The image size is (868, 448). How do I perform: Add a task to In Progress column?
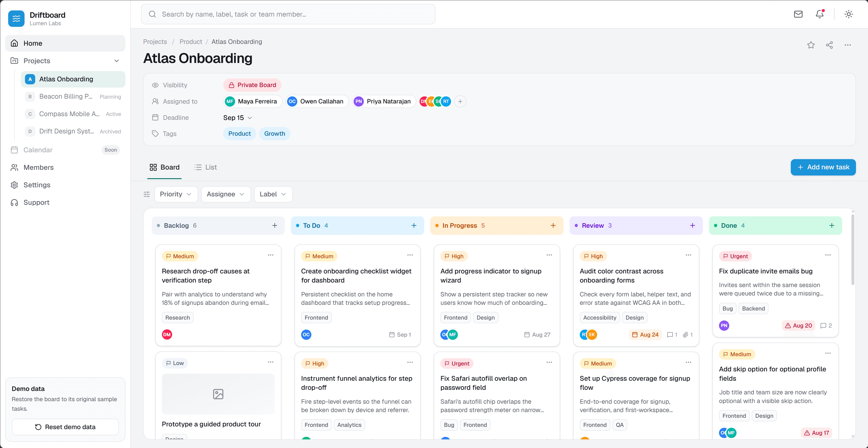point(553,225)
